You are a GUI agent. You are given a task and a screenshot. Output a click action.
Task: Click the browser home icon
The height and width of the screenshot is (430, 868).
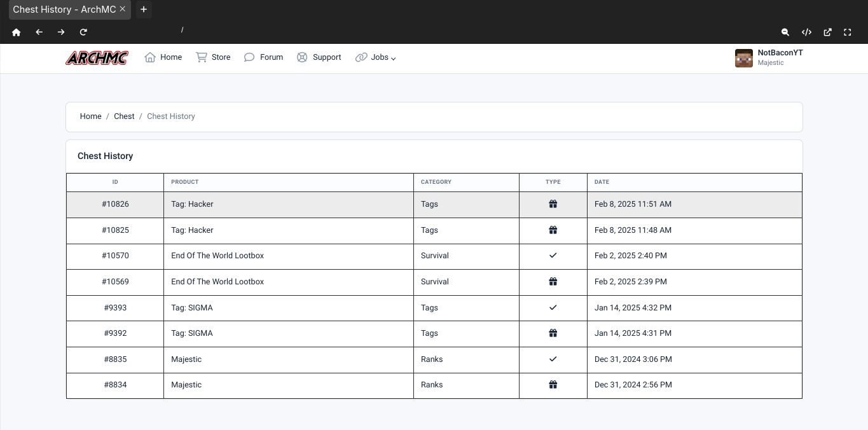(17, 32)
